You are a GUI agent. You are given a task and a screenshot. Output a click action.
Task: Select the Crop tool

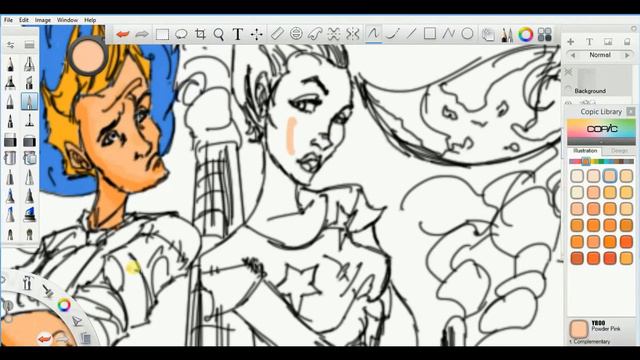coord(200,34)
